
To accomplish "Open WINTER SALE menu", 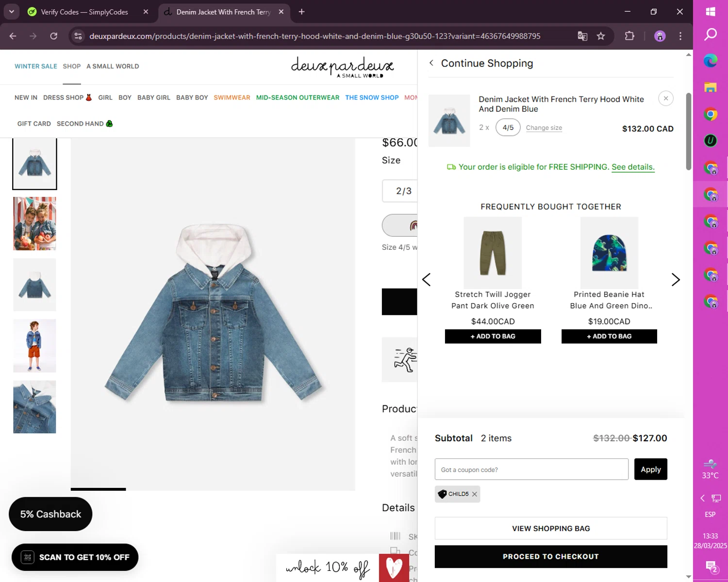I will click(x=36, y=66).
